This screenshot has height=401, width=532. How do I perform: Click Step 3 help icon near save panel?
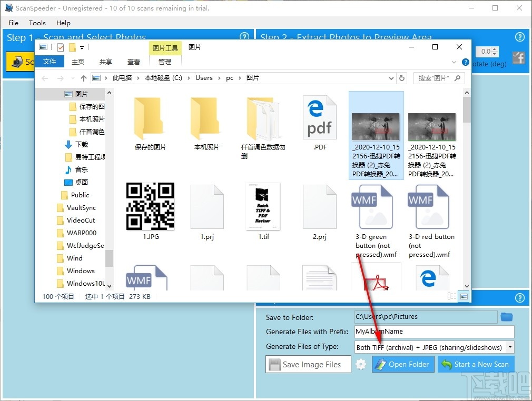519,298
